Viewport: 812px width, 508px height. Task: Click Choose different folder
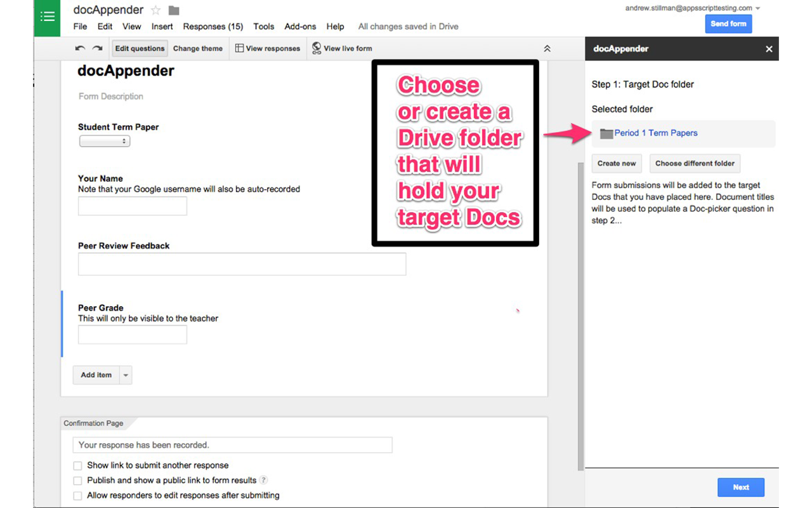click(695, 163)
